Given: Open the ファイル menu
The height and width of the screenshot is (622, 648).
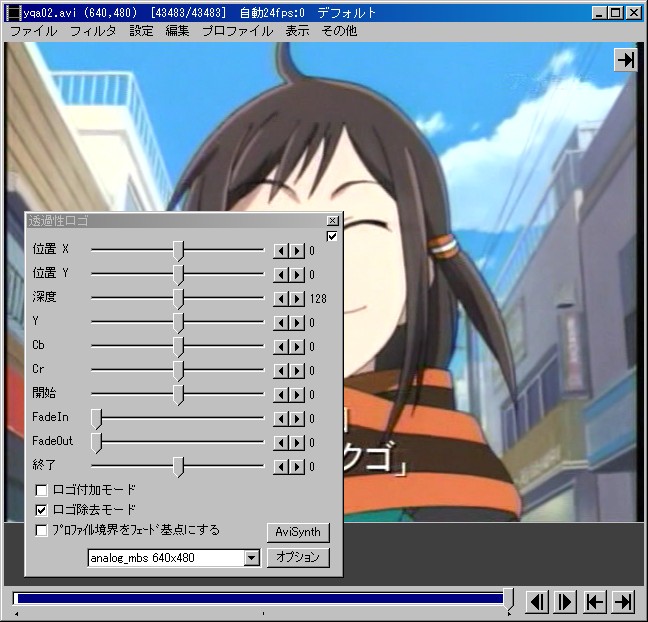Looking at the screenshot, I should pyautogui.click(x=33, y=31).
